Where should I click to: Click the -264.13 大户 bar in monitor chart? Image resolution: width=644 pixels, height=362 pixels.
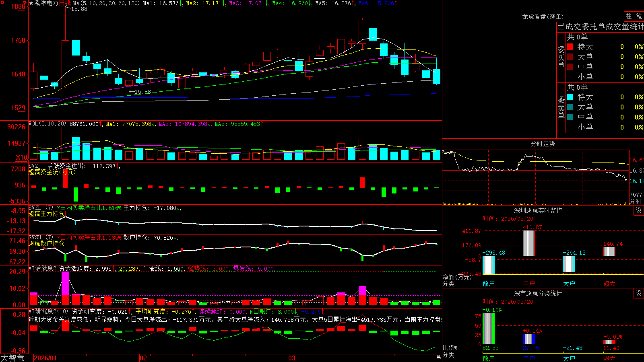click(x=569, y=264)
